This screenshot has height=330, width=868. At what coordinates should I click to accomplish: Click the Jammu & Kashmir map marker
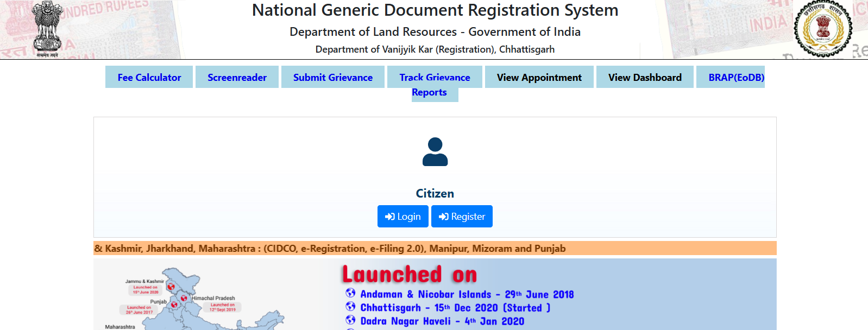click(x=171, y=287)
